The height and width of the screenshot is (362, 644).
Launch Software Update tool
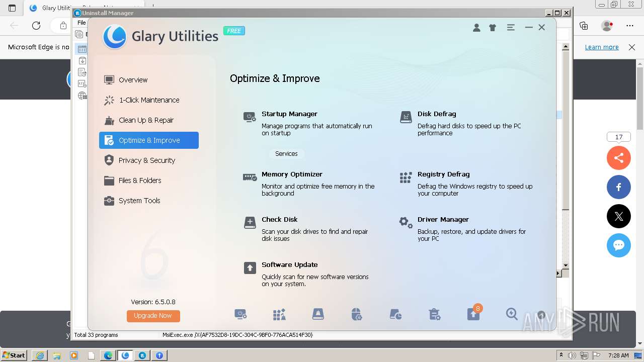[290, 265]
